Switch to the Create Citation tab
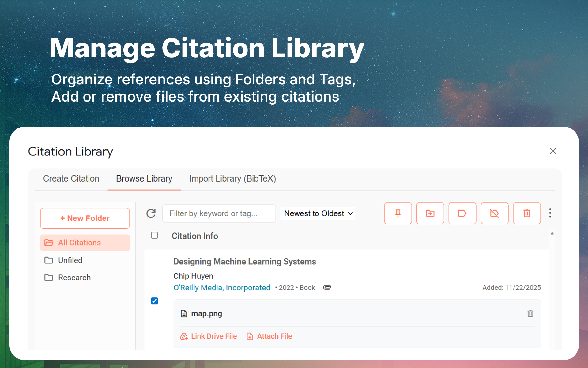Image resolution: width=588 pixels, height=368 pixels. coord(71,178)
